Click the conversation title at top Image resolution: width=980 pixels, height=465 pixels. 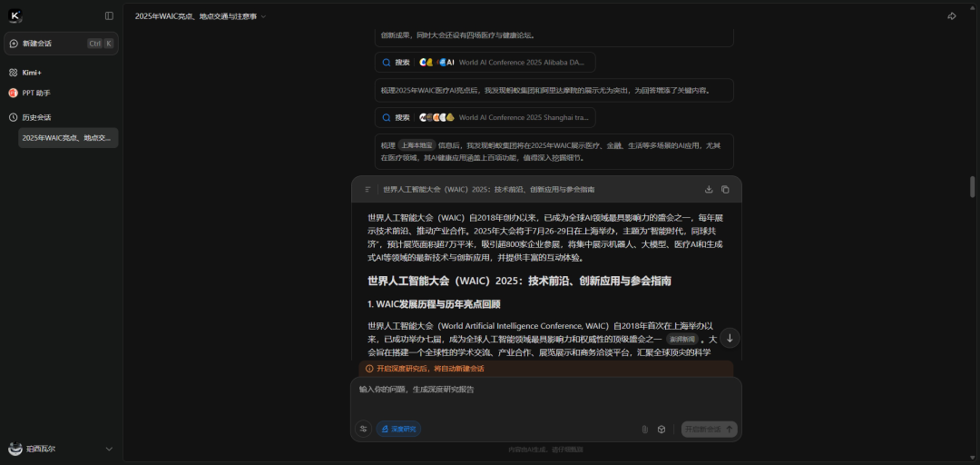click(x=196, y=16)
